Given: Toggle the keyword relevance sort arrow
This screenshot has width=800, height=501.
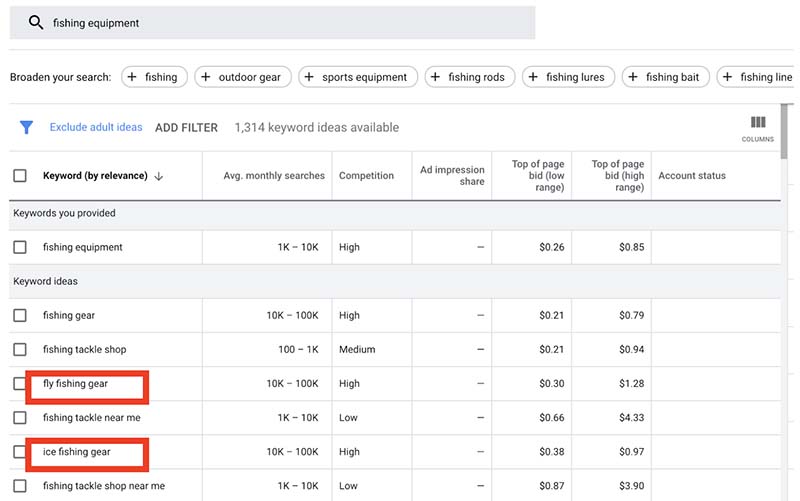Looking at the screenshot, I should tap(159, 176).
